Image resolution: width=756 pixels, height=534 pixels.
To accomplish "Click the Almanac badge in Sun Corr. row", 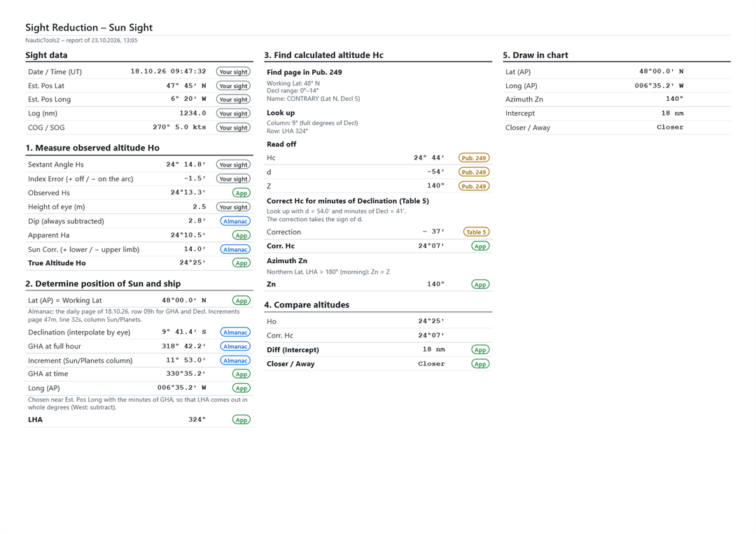I will pos(235,249).
